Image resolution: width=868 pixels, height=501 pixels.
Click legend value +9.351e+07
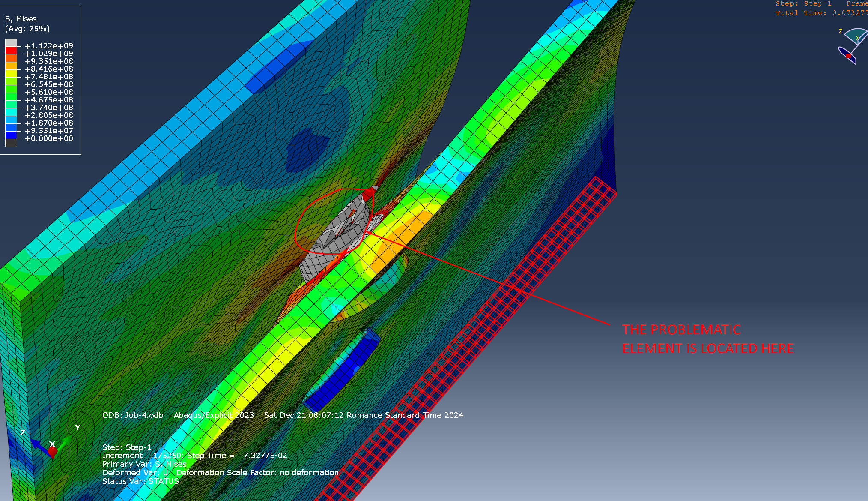point(49,131)
